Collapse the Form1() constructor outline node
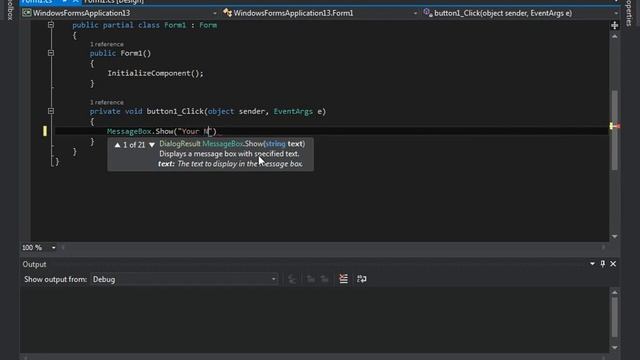 coord(51,53)
